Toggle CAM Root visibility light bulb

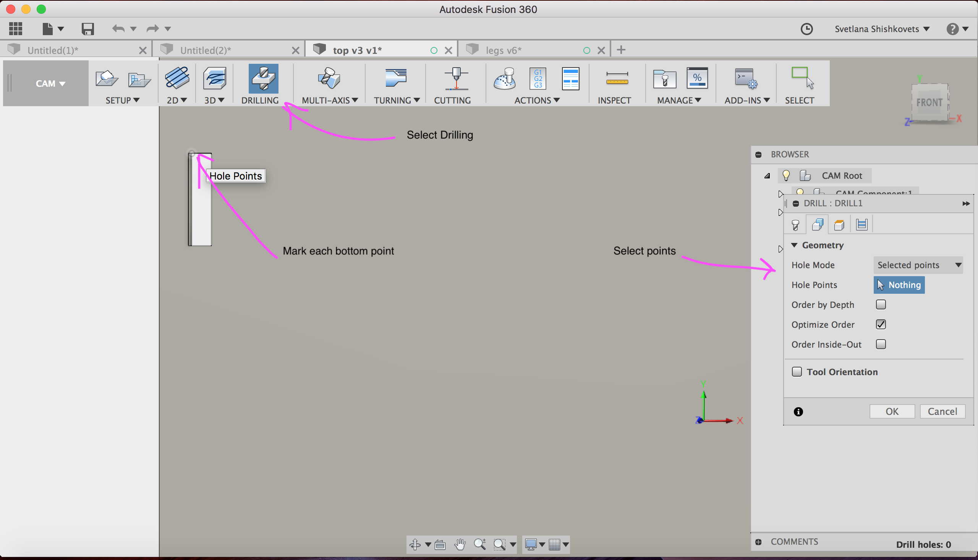pos(786,176)
